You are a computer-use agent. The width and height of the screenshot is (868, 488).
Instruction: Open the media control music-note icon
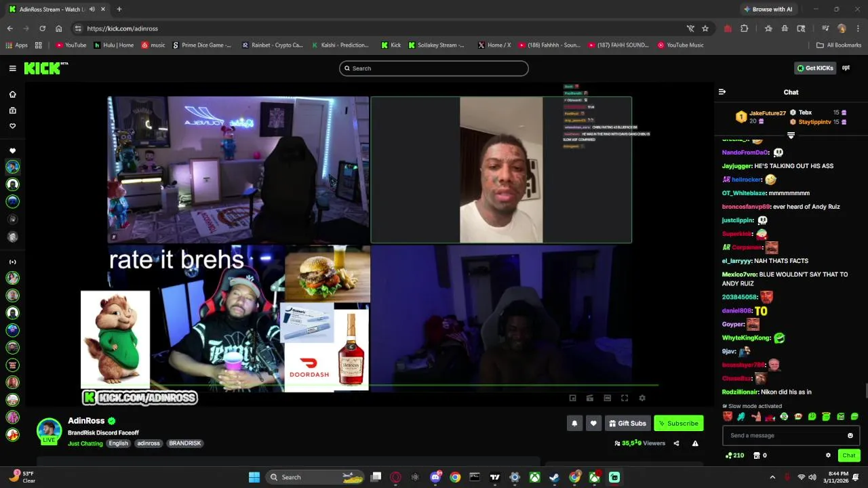[x=825, y=28]
